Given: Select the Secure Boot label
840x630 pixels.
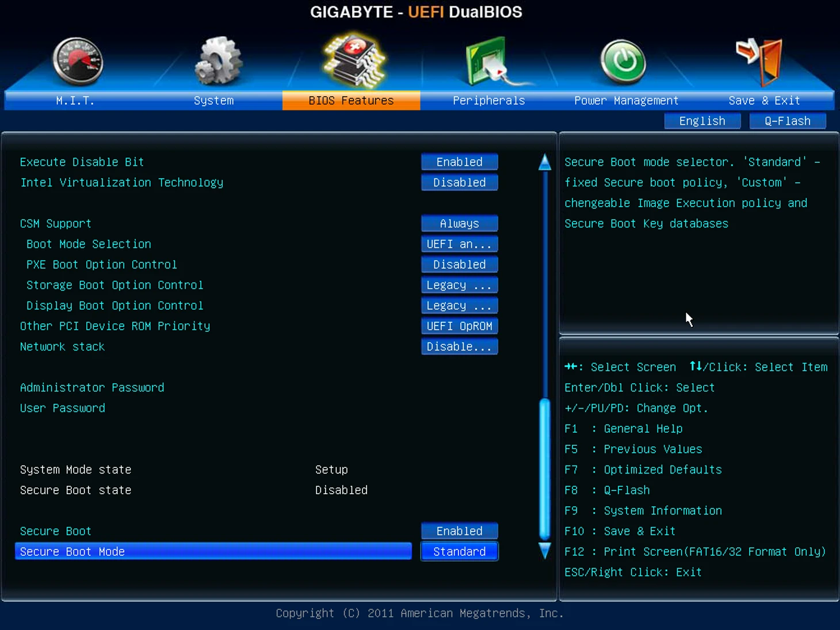Looking at the screenshot, I should (56, 531).
